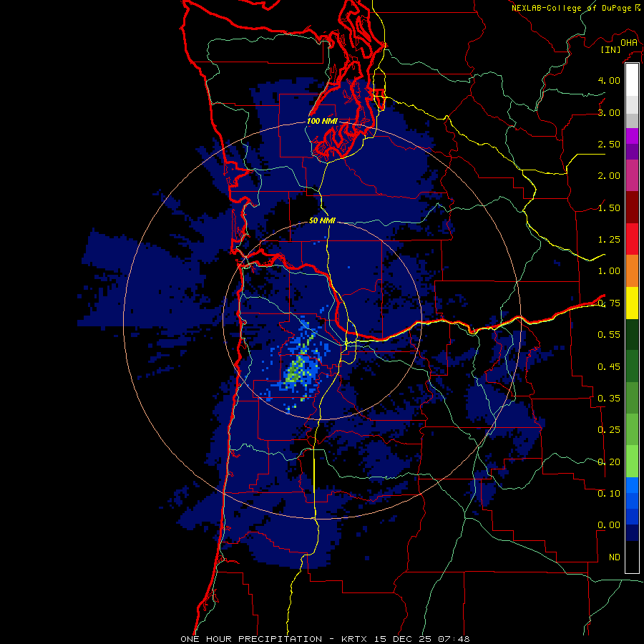Select the 4.00 legend value
Image resolution: width=644 pixels, height=644 pixels.
[609, 80]
